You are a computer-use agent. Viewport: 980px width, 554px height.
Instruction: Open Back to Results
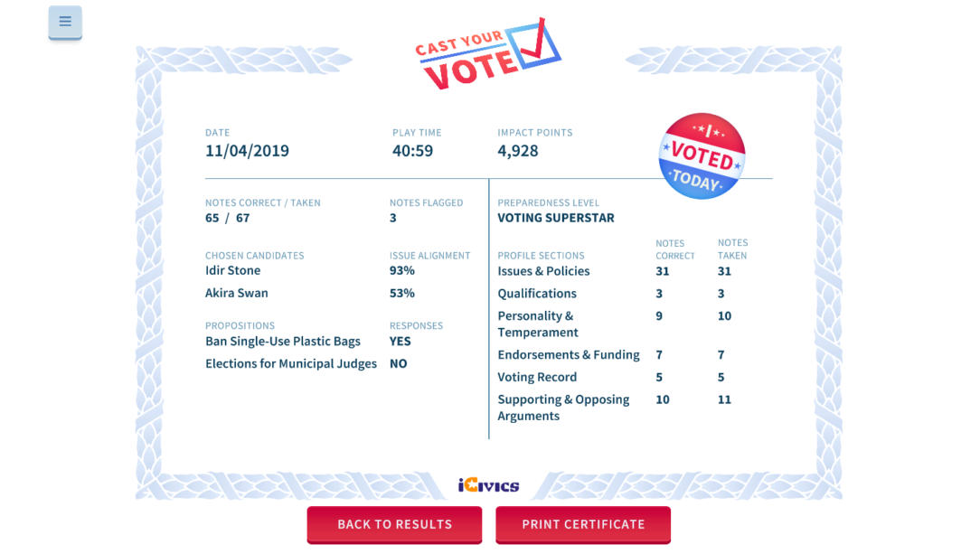(394, 524)
